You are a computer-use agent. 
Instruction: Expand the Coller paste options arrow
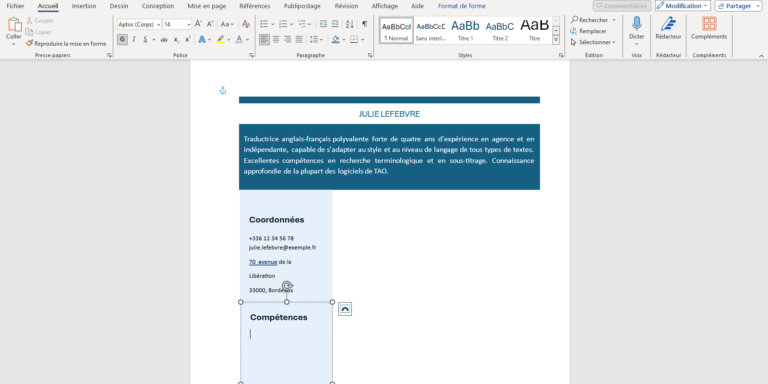coord(14,44)
